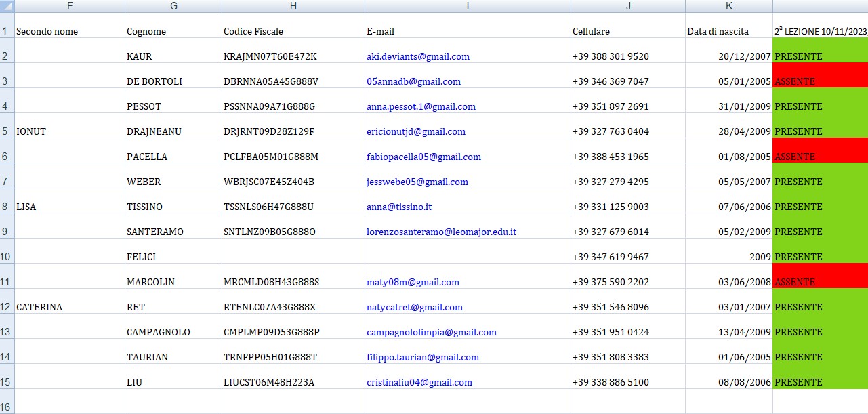This screenshot has height=414, width=868.
Task: Select column J header
Action: pyautogui.click(x=628, y=6)
